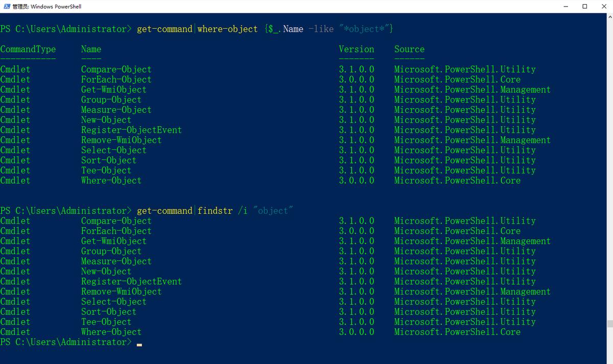Click the -like operator in the first command
Screen dimensions: 613x364
321,29
